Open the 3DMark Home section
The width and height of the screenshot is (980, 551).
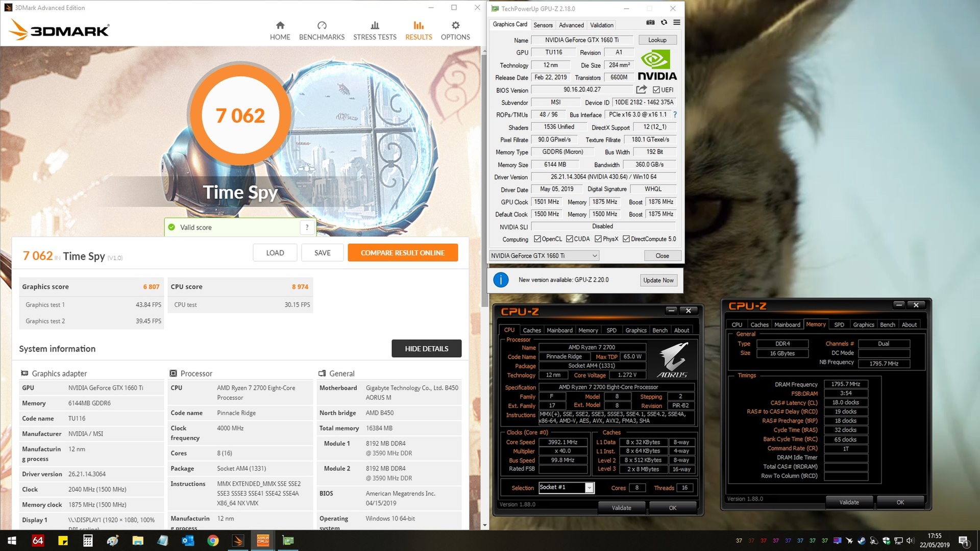[x=280, y=31]
